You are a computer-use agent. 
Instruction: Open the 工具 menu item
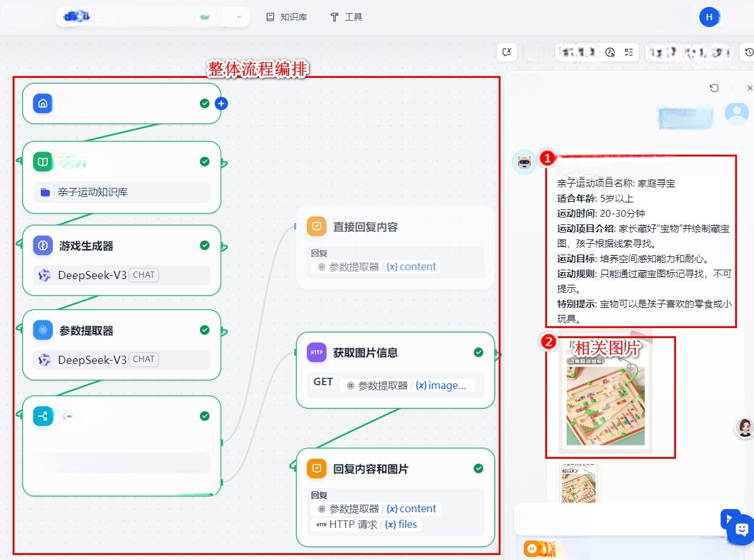[347, 17]
